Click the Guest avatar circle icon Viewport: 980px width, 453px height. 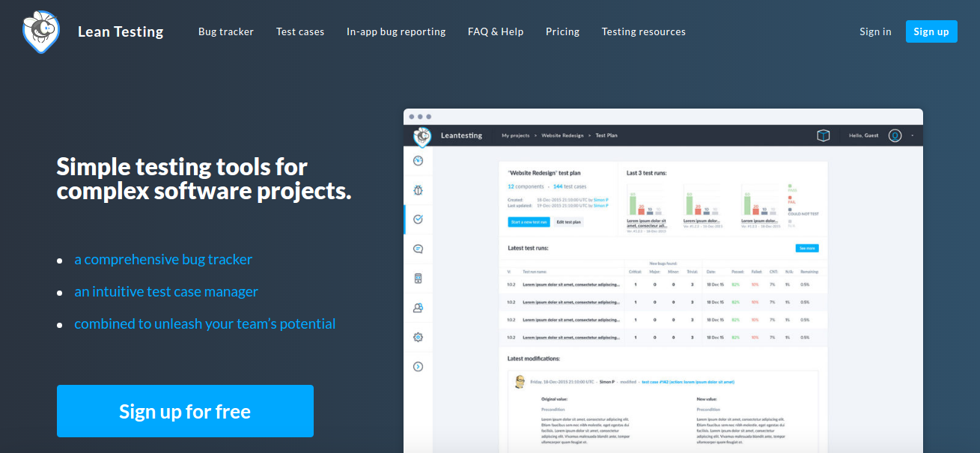pos(895,136)
